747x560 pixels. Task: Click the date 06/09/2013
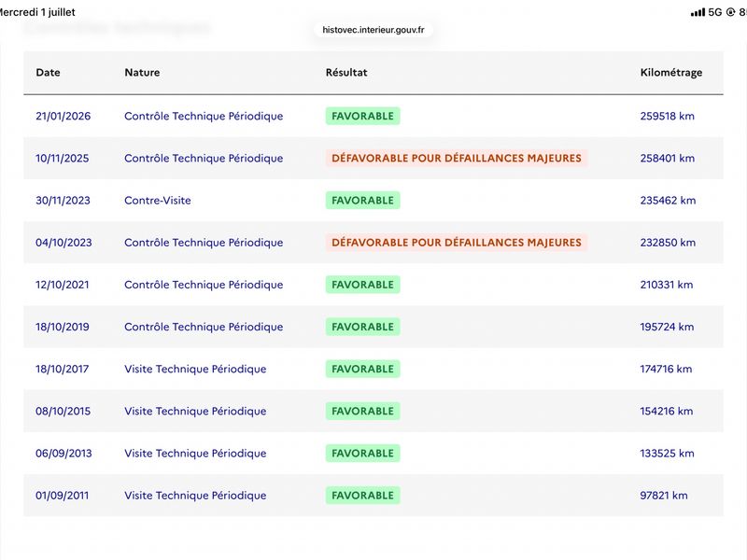click(x=63, y=454)
